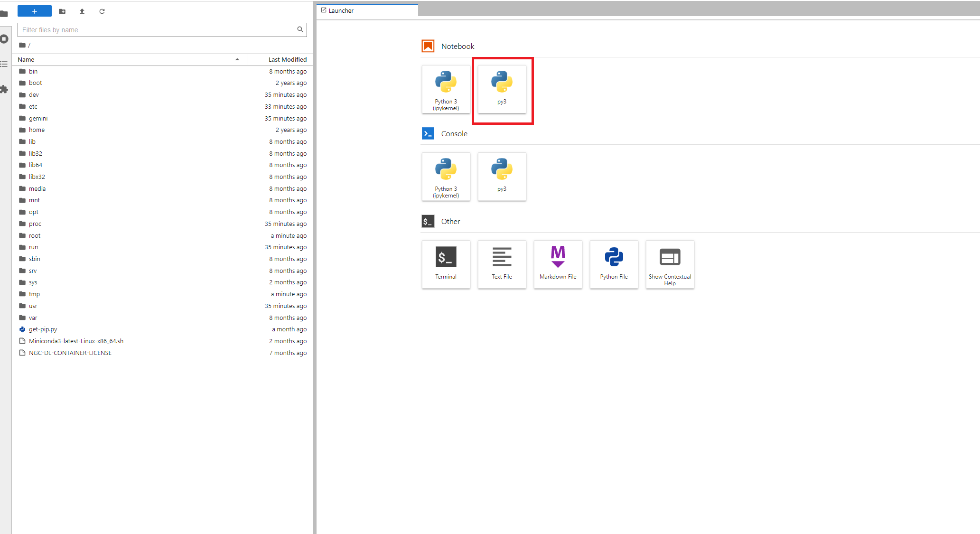The height and width of the screenshot is (534, 980).
Task: Select the tmp folder
Action: click(x=162, y=294)
